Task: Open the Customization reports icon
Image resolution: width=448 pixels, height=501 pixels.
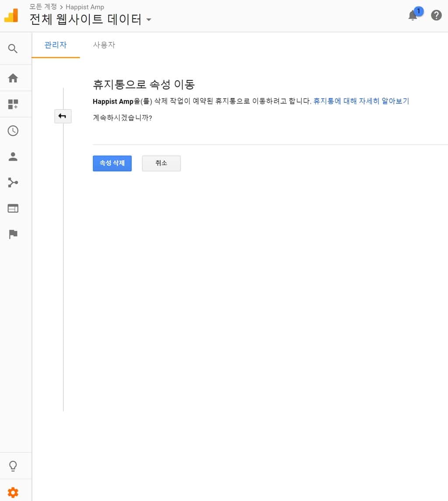Action: pos(13,104)
